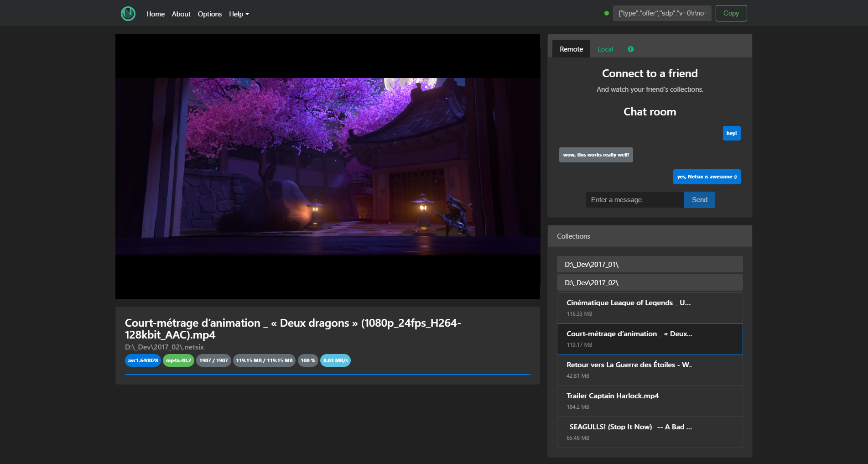
Task: Click the Netsix logo icon
Action: pyautogui.click(x=128, y=14)
